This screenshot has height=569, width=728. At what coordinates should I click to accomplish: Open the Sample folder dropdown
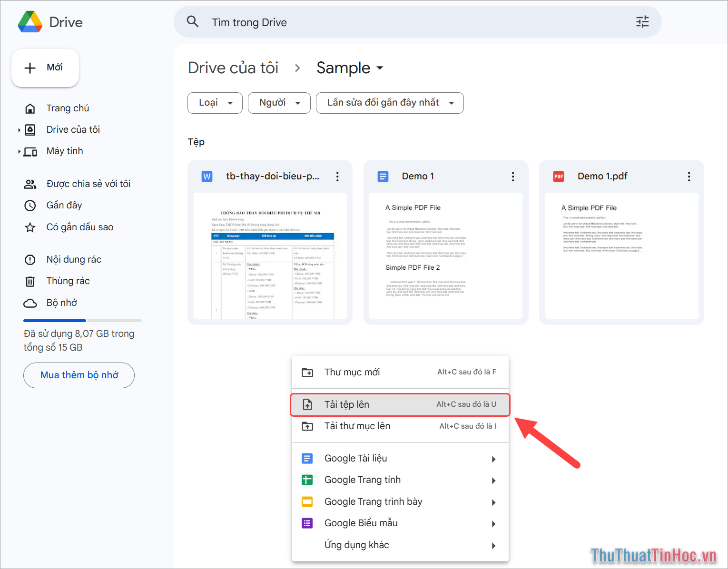tap(380, 68)
